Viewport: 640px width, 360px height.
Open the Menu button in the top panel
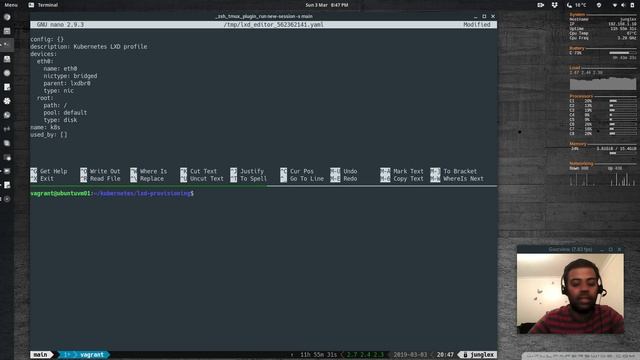coord(11,5)
